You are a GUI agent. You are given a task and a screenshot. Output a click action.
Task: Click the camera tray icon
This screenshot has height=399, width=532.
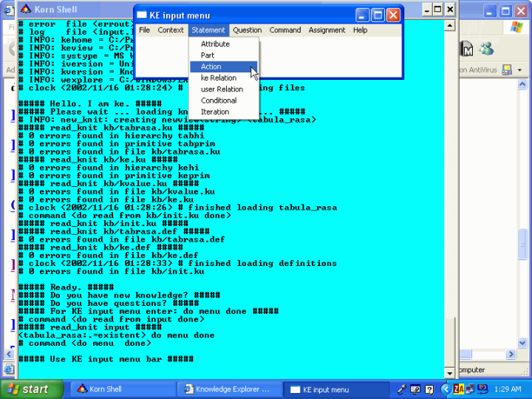[482, 389]
